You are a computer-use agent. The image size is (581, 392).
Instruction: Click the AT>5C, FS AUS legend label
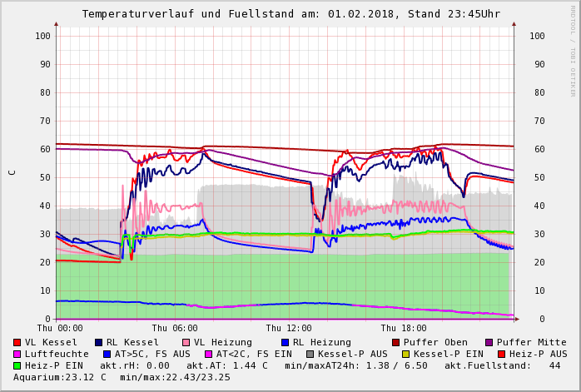152,354
